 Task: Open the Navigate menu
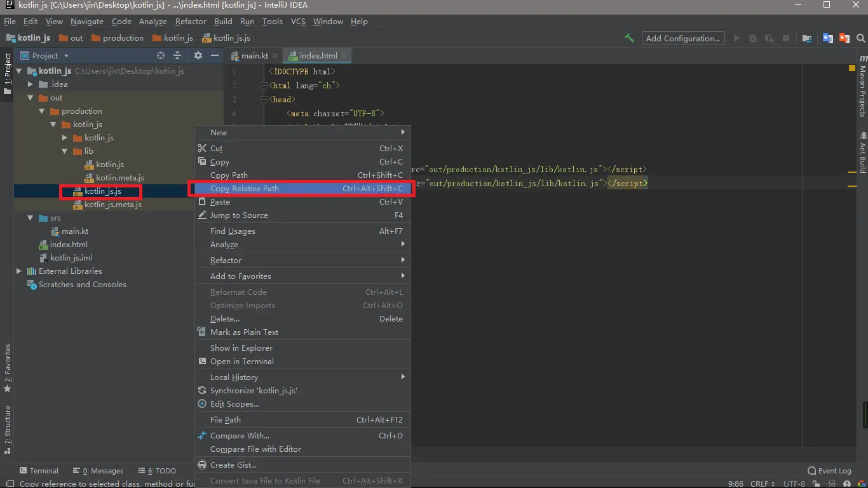(x=87, y=21)
